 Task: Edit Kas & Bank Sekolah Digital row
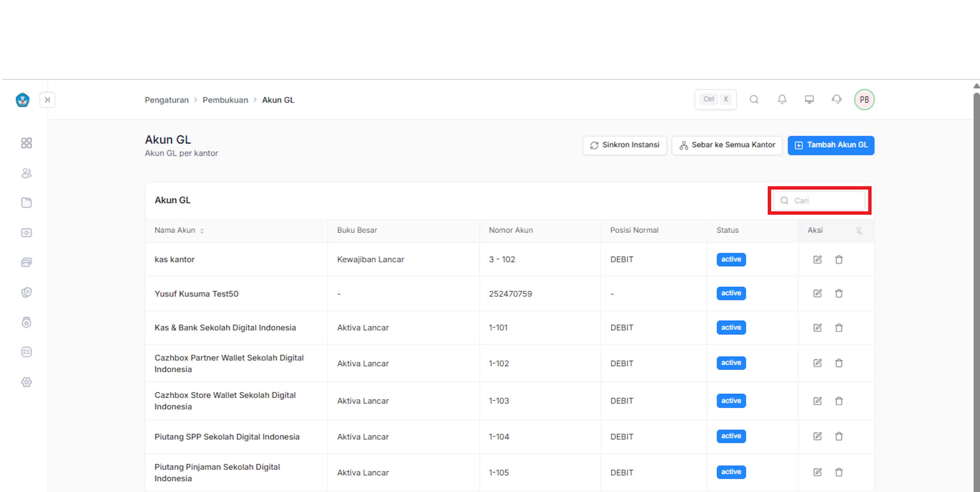(x=817, y=327)
